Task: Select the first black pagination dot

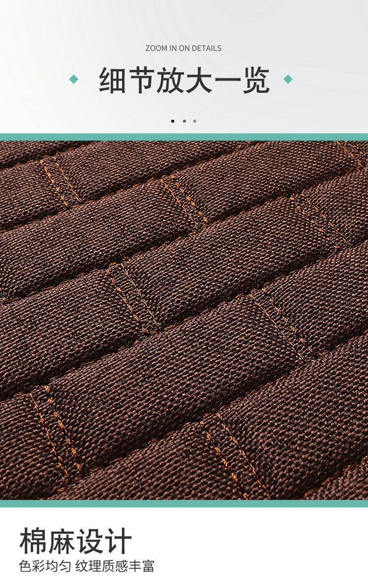Action: 173,121
